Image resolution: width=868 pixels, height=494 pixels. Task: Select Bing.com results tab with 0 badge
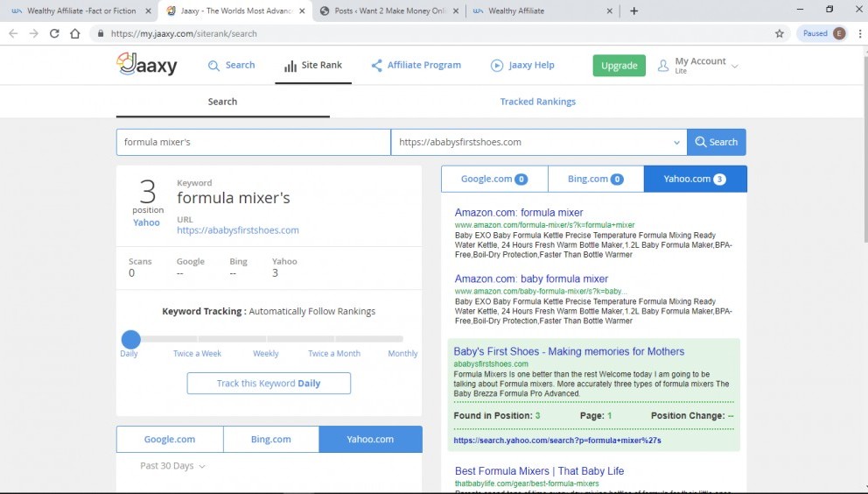(x=596, y=179)
